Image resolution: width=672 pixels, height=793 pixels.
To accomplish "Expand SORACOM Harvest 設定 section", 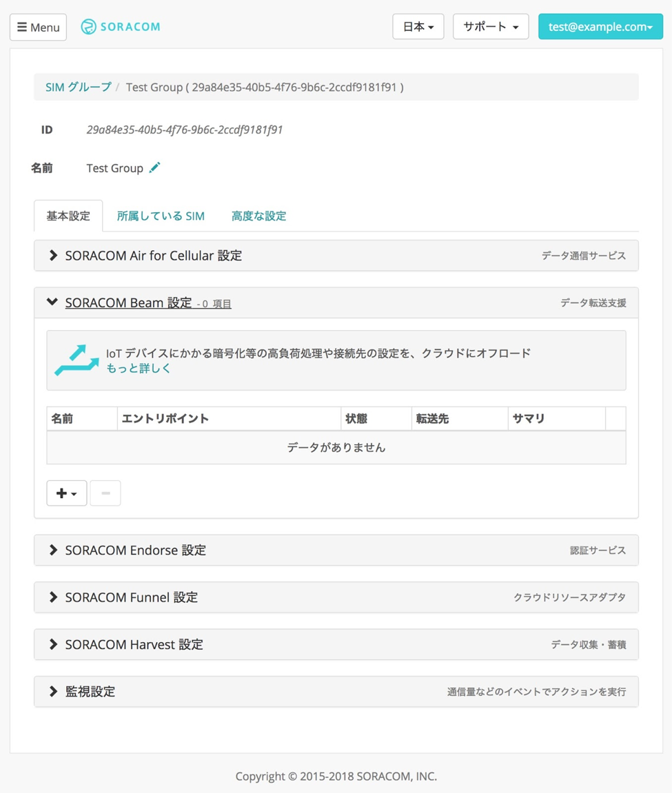I will click(336, 644).
